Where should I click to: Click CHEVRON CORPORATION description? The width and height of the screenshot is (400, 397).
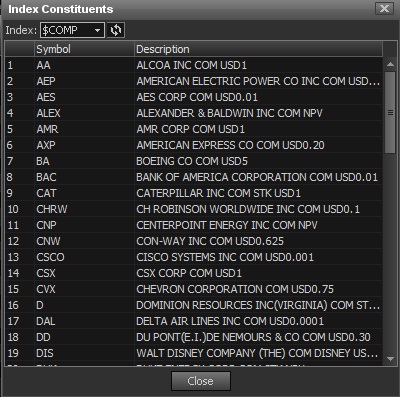[235, 289]
